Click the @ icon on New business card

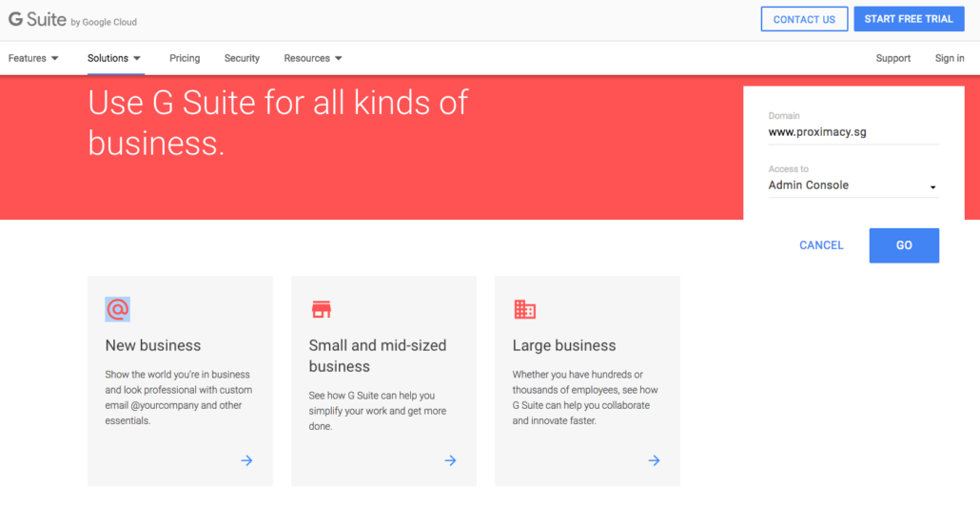coord(117,309)
